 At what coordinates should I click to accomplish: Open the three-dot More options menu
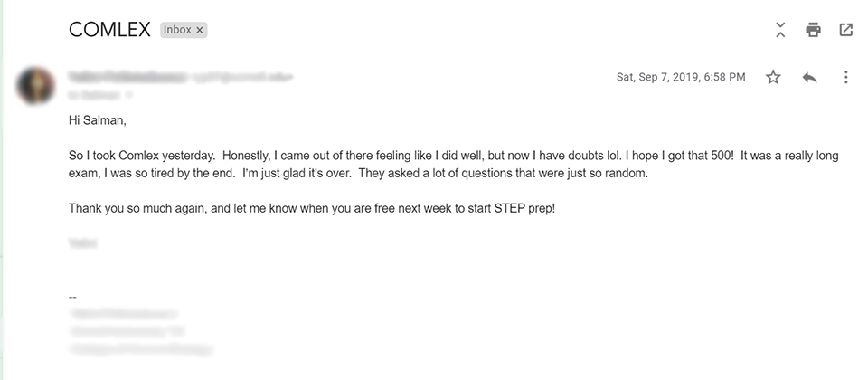coord(845,77)
